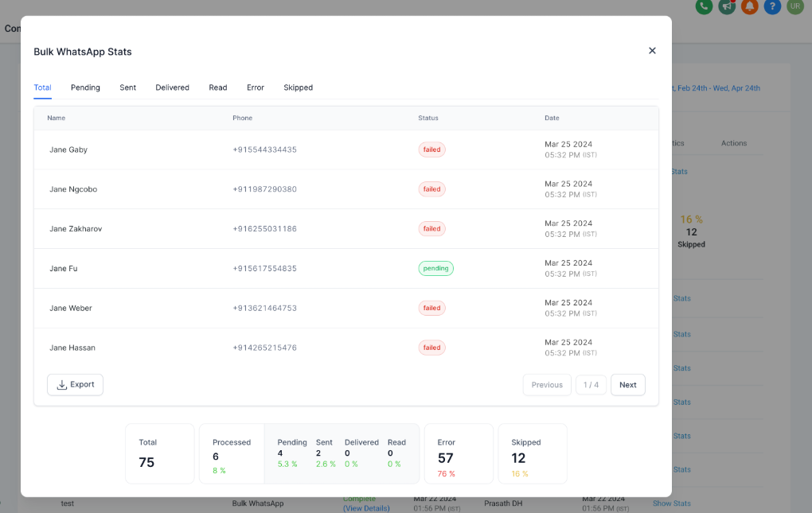812x513 pixels.
Task: Click phone number +913621464753
Action: (x=264, y=309)
